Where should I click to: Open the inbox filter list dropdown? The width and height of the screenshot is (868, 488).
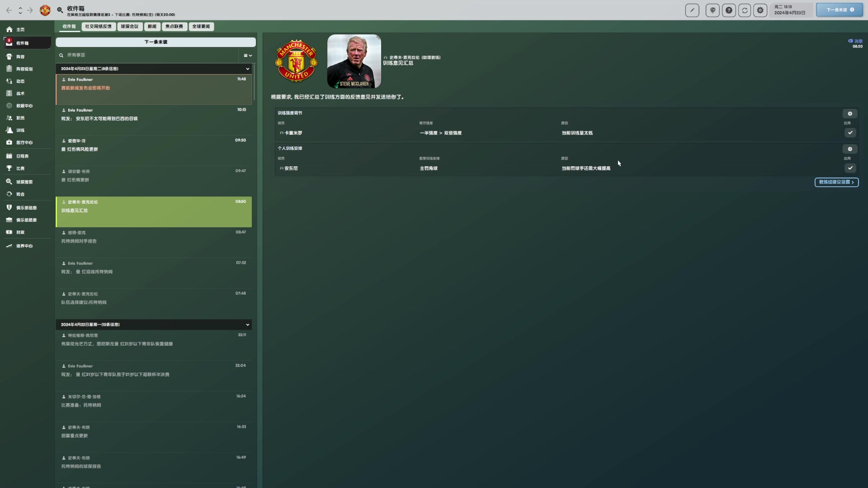(x=247, y=55)
